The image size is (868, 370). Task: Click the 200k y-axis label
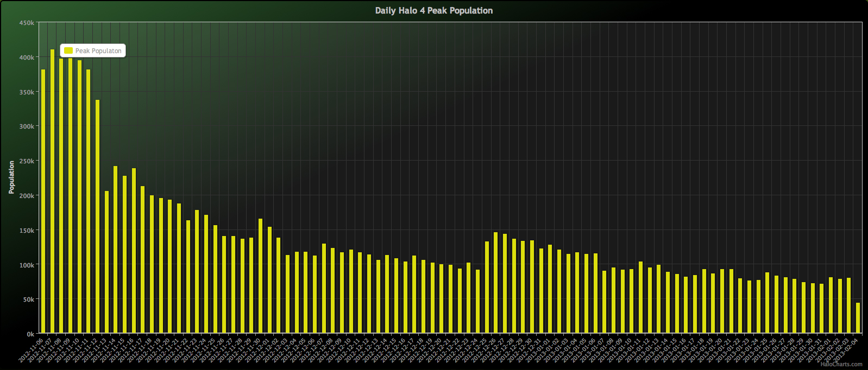click(27, 196)
